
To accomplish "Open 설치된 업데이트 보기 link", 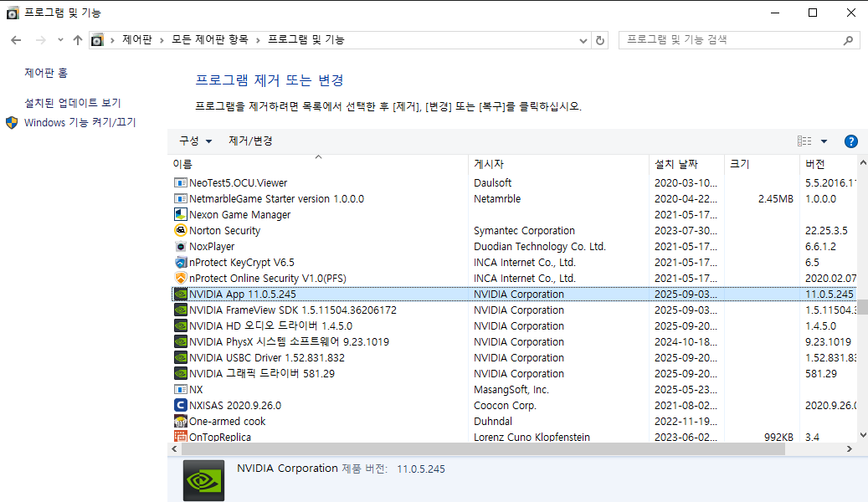I will [x=73, y=103].
